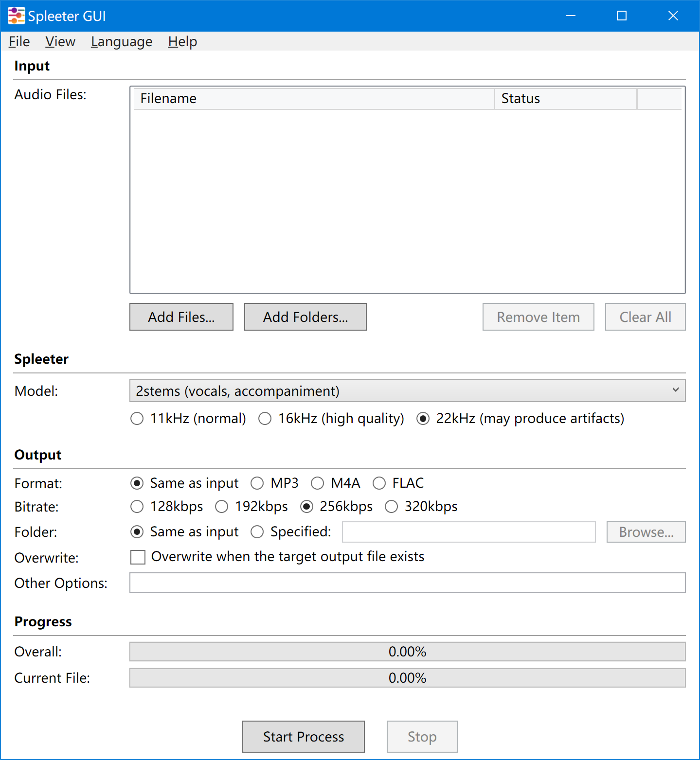
Task: Open the Language menu
Action: [x=122, y=42]
